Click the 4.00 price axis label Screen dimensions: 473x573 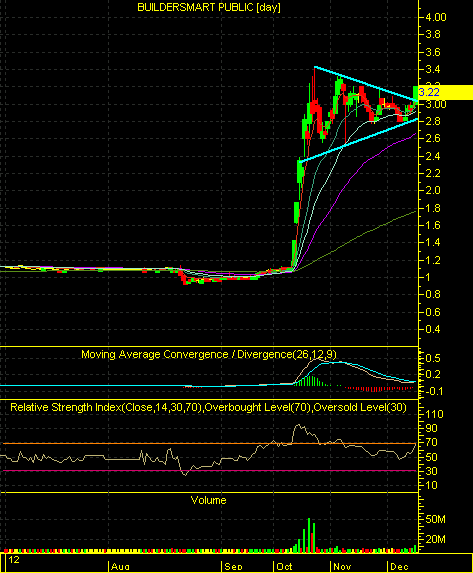point(436,17)
